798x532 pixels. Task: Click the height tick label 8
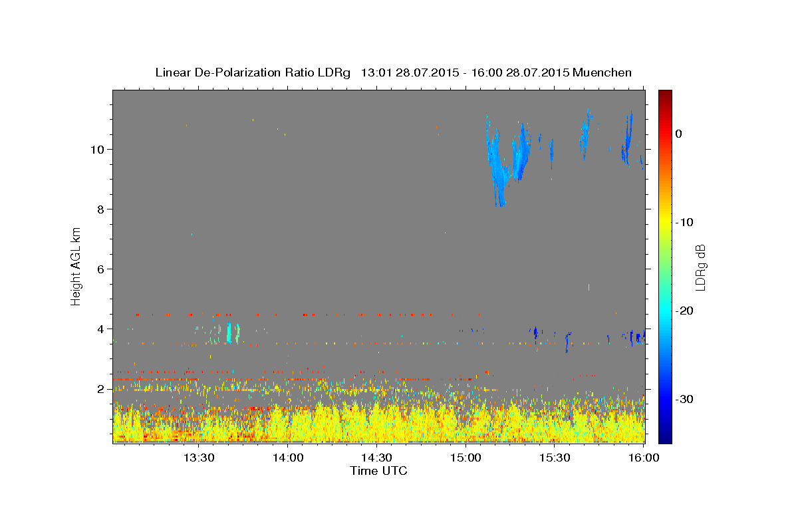(102, 209)
